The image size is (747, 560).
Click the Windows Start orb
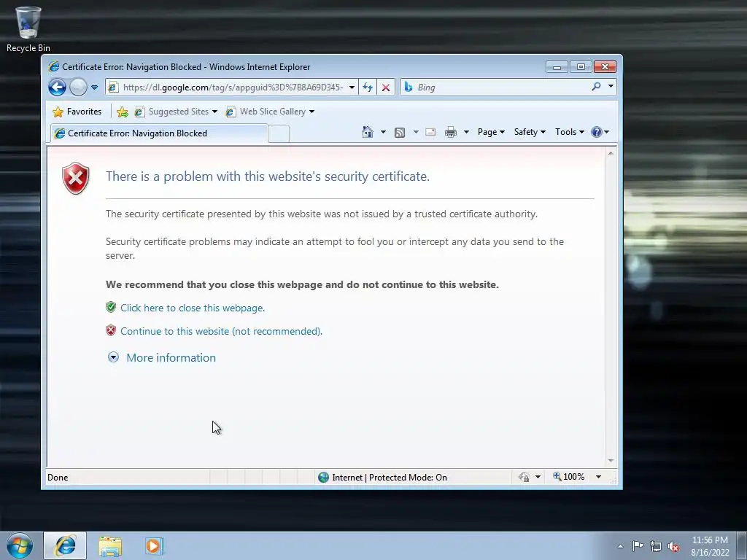click(20, 545)
